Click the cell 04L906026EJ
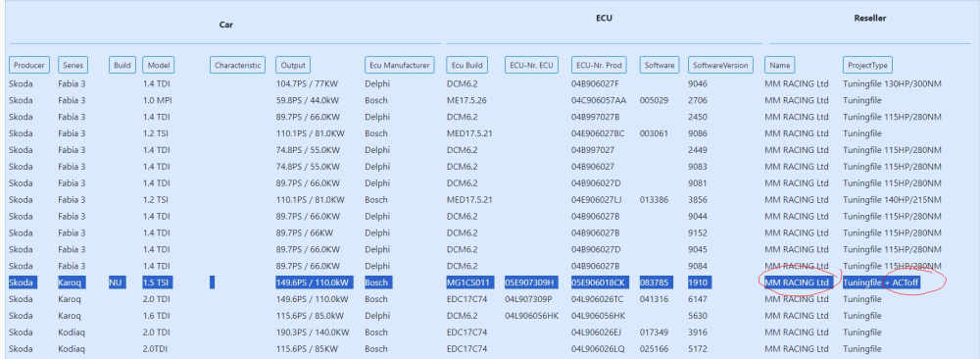 coord(597,333)
